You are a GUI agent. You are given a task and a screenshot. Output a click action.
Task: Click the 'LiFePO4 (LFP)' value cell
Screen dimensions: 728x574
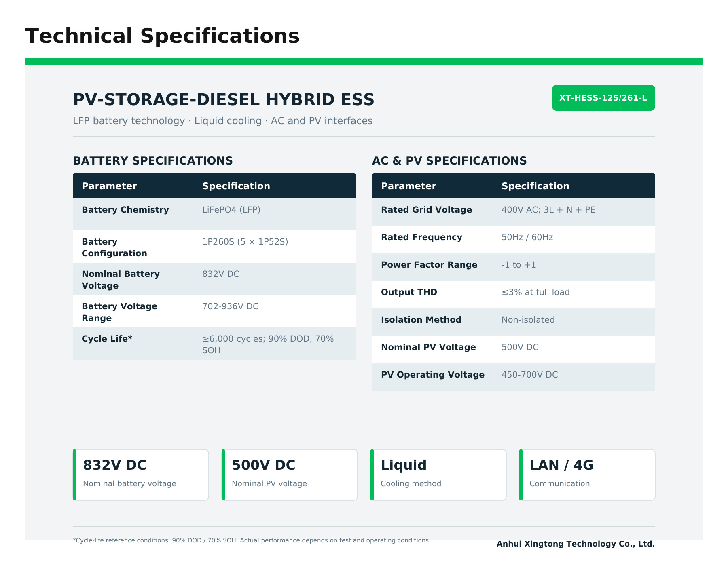pos(231,210)
